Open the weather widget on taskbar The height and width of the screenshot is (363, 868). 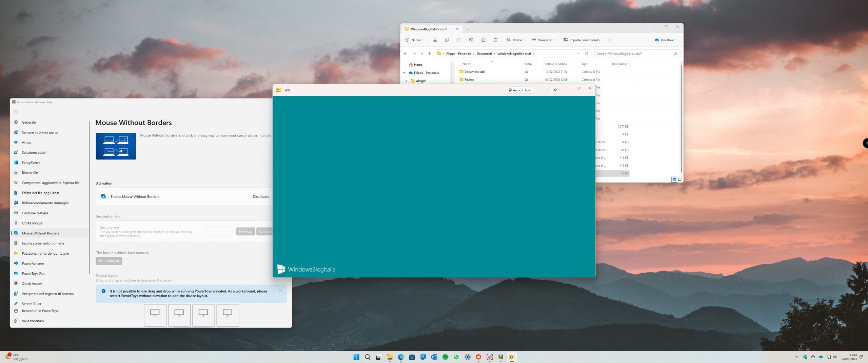[x=17, y=357]
